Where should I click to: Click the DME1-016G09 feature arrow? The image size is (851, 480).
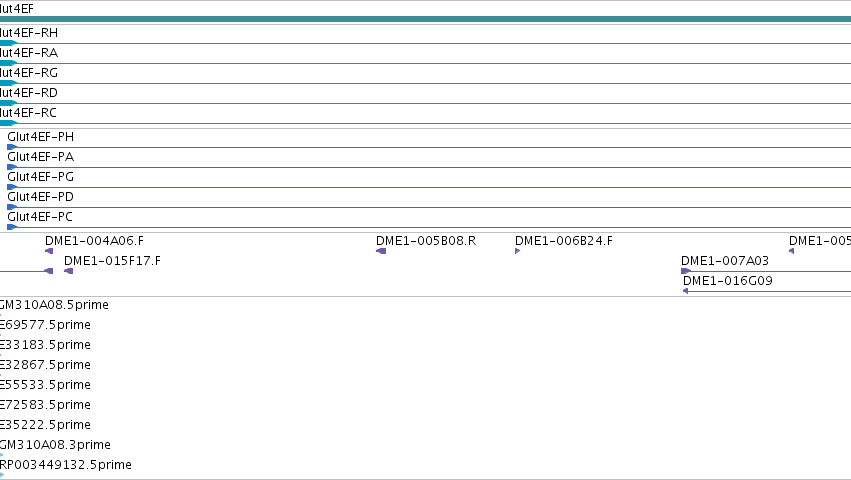pos(685,291)
